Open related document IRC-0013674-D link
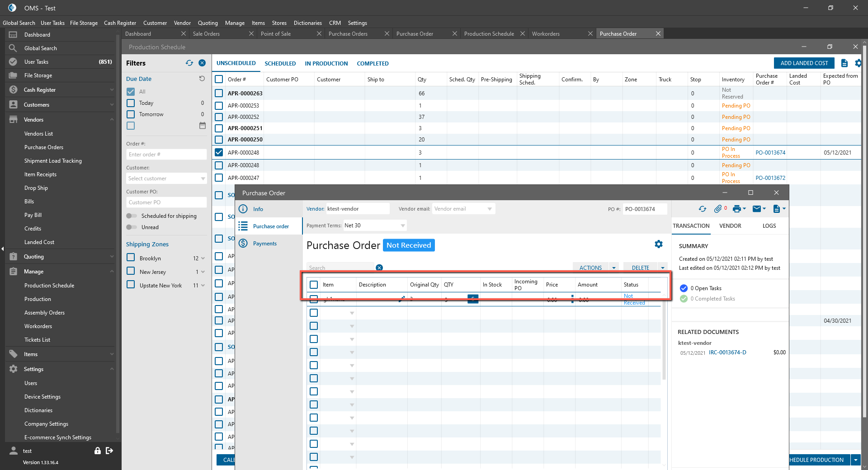 pyautogui.click(x=727, y=352)
